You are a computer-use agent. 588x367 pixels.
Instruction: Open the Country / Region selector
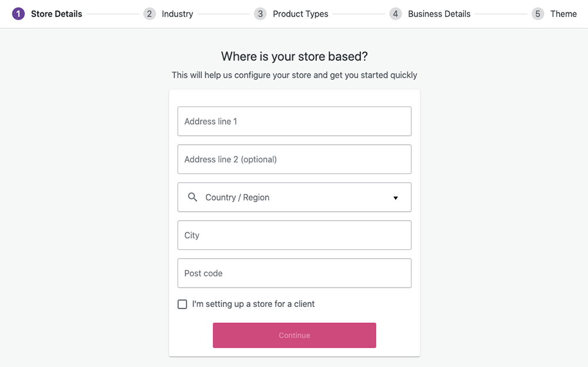(x=295, y=198)
